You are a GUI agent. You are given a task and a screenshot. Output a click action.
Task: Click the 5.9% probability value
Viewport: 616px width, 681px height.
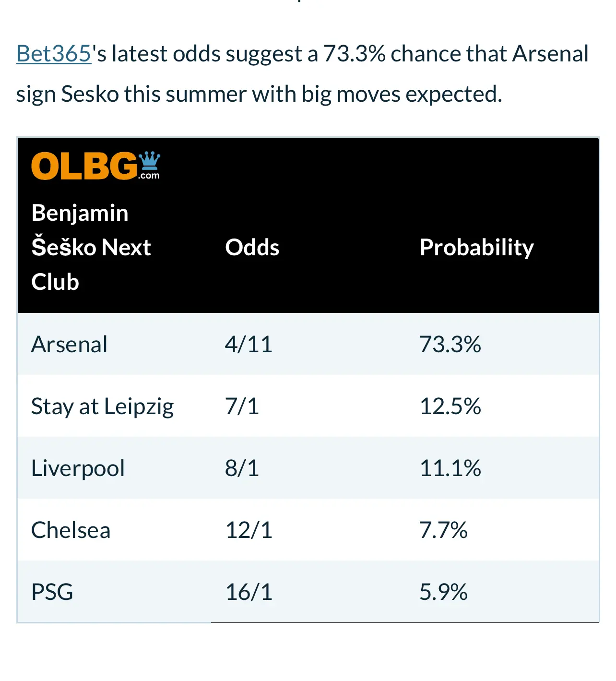pos(443,592)
